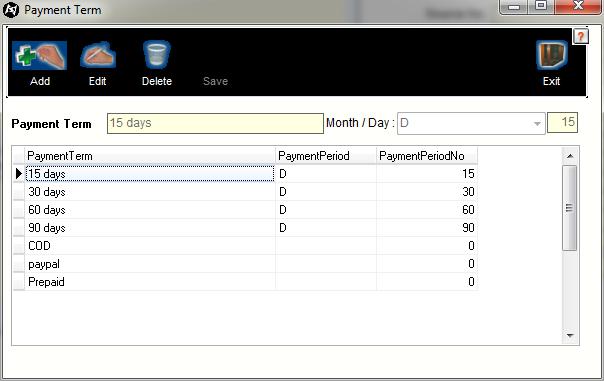Click the Edit label in the toolbar
Screen dimensions: 604x381
point(97,81)
